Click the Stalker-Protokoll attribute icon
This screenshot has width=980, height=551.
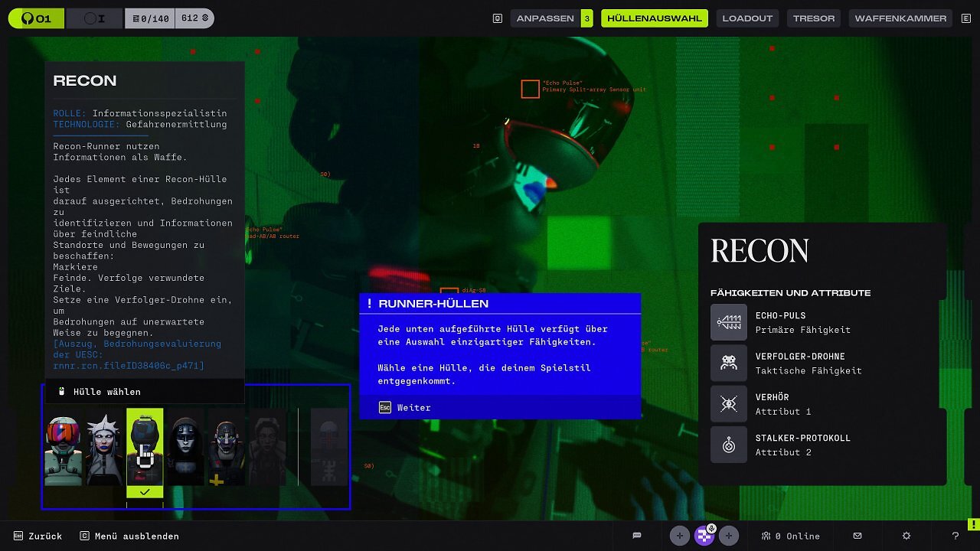(x=729, y=445)
